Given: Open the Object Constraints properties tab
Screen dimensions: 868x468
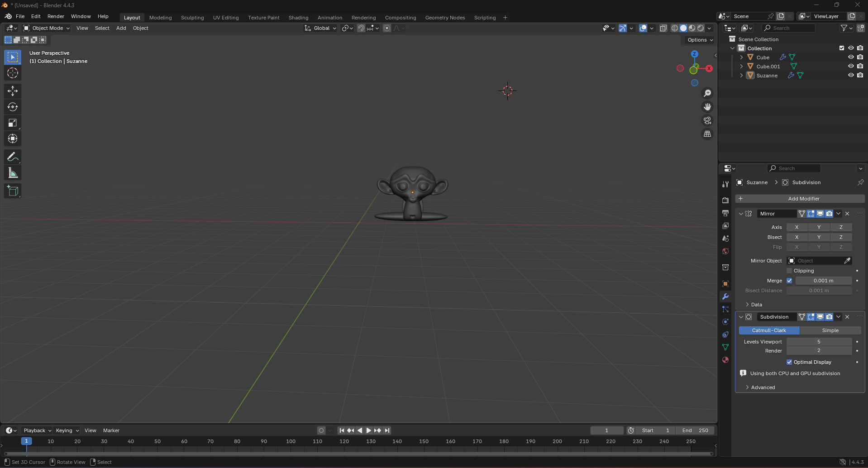Looking at the screenshot, I should (725, 334).
